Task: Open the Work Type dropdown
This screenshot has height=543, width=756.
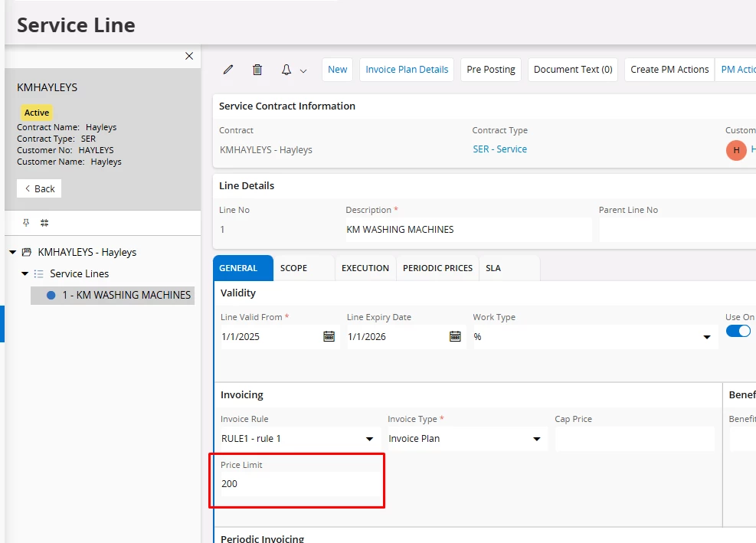Action: 705,337
